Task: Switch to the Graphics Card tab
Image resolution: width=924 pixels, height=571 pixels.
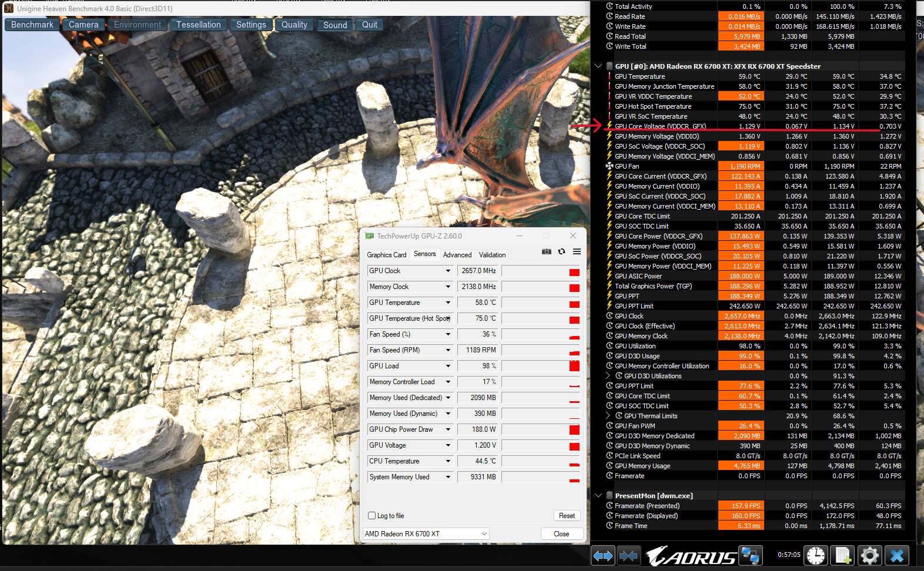Action: 386,255
